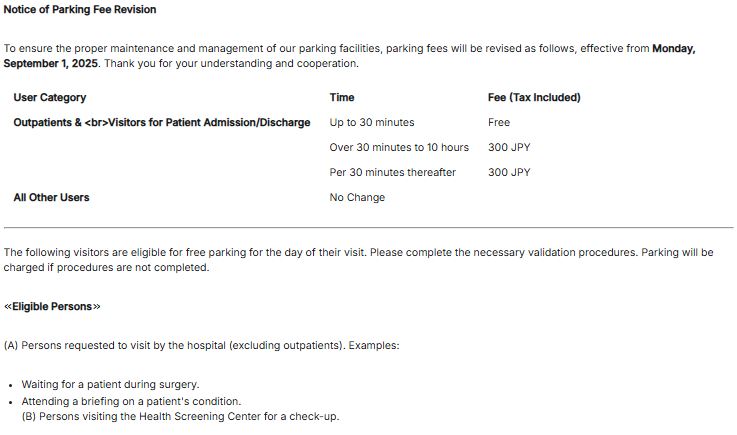737x435 pixels.
Task: Click the Free fee cell
Action: point(499,122)
